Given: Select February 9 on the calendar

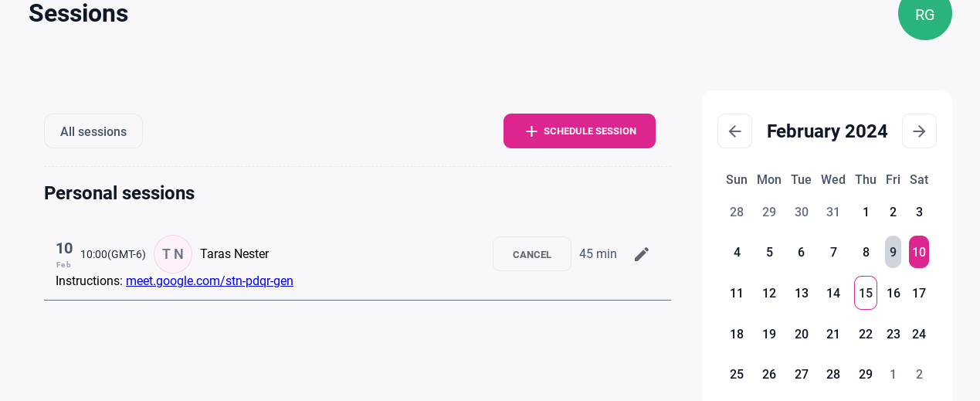Looking at the screenshot, I should coord(893,252).
